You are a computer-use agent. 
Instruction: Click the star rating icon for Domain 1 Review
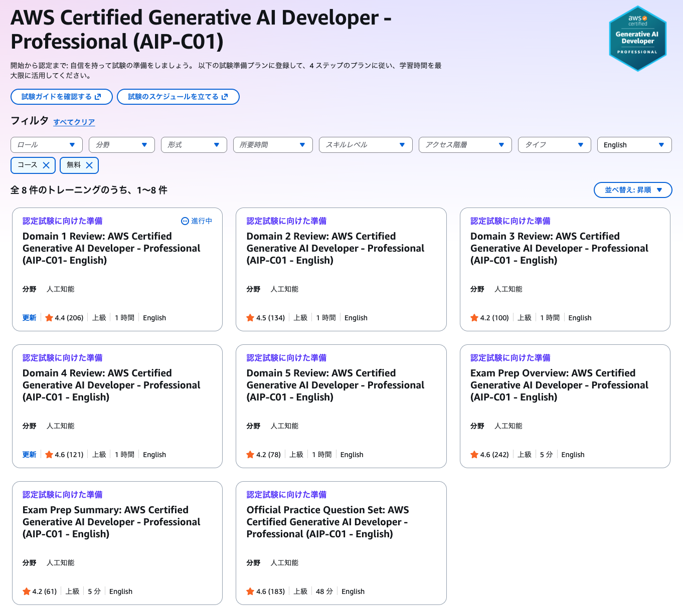pyautogui.click(x=49, y=318)
